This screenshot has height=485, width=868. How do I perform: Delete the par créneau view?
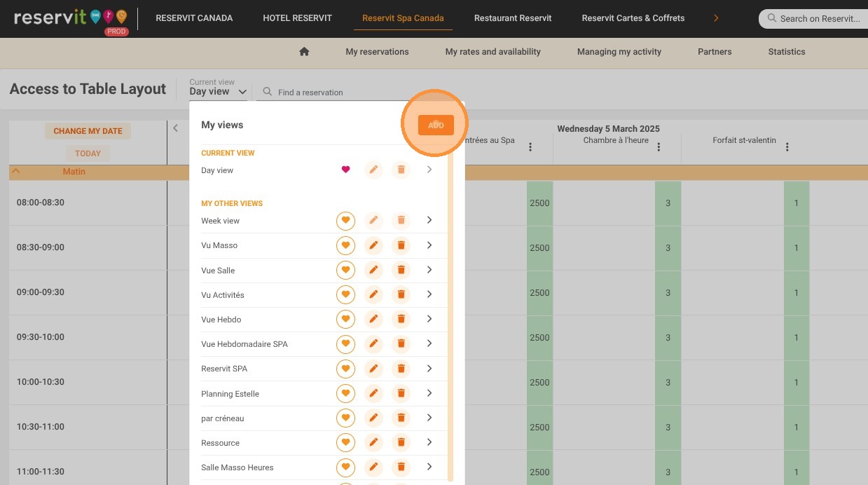coord(401,418)
